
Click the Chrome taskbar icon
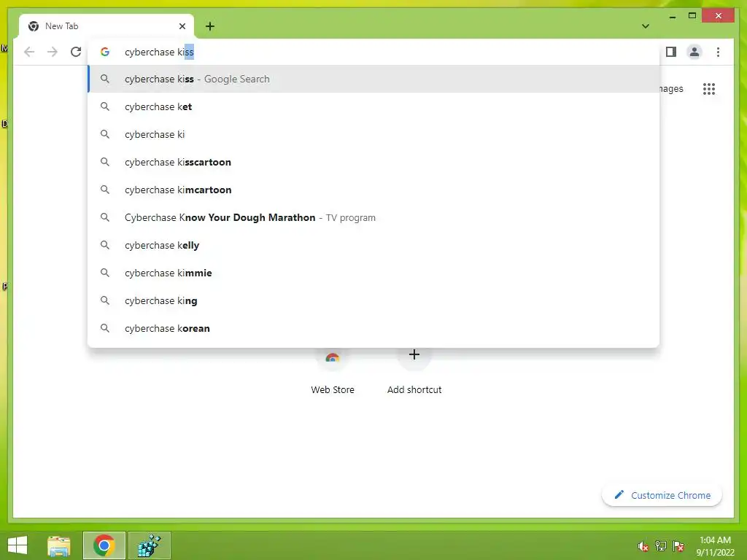pyautogui.click(x=104, y=545)
